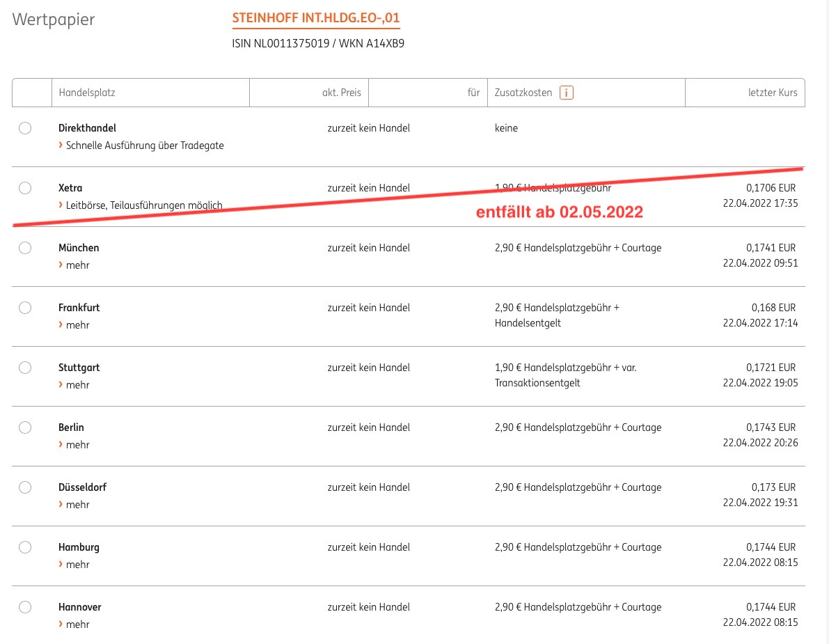Expand chevron next to "Schnelle Ausführung über Tradegate"
This screenshot has width=829, height=644.
[61, 145]
